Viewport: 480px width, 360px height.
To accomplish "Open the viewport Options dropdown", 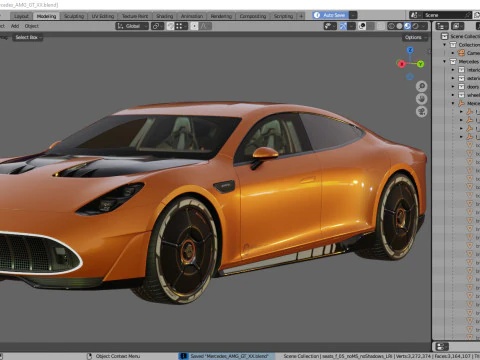I will 415,37.
